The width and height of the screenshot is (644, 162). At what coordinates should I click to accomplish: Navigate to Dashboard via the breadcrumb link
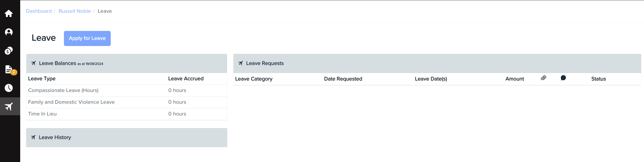pyautogui.click(x=39, y=11)
